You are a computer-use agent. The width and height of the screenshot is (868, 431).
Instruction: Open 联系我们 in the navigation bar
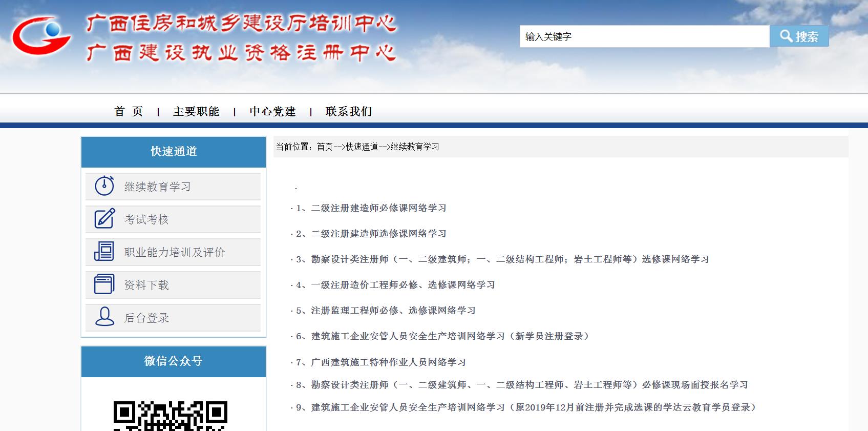click(349, 112)
